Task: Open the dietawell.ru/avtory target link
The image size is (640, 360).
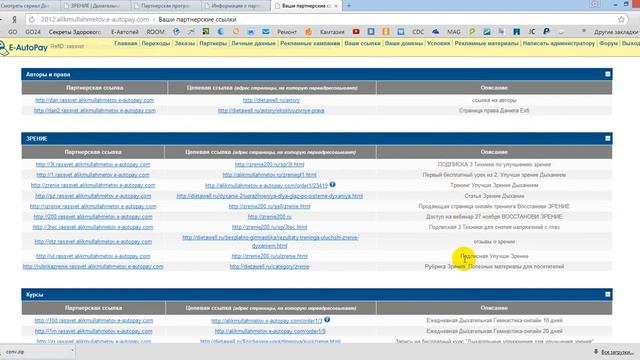Action: click(271, 100)
